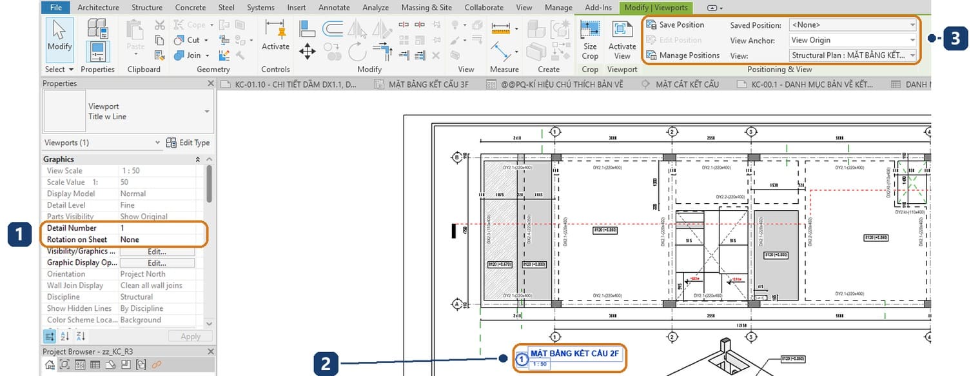Image resolution: width=980 pixels, height=376 pixels.
Task: Open the Annotate ribbon tab
Action: click(x=334, y=8)
